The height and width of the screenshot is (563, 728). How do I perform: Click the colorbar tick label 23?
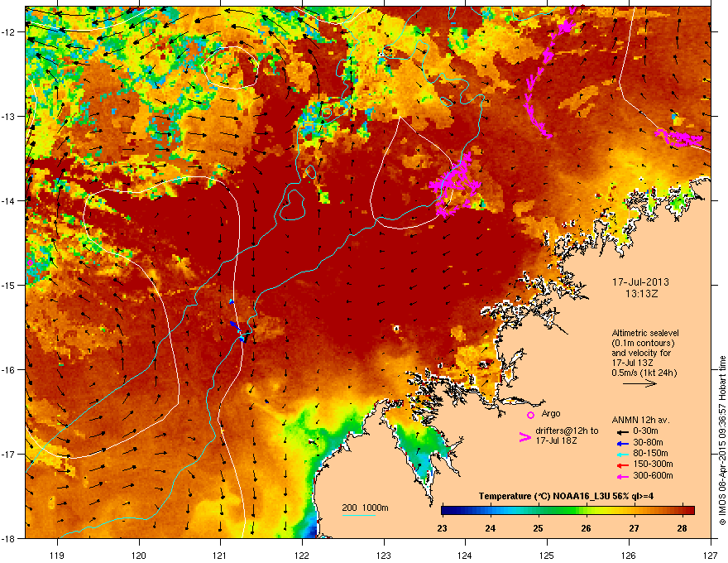442,528
